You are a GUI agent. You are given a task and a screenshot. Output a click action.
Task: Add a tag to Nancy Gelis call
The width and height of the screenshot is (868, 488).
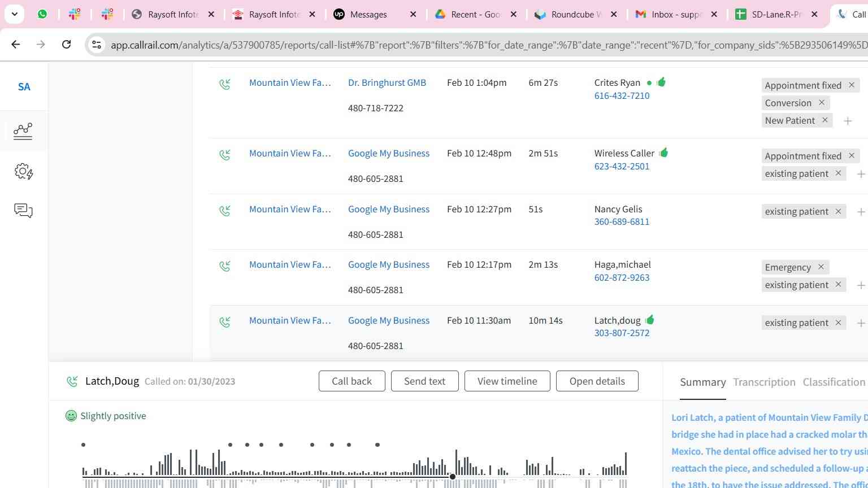[x=861, y=212]
